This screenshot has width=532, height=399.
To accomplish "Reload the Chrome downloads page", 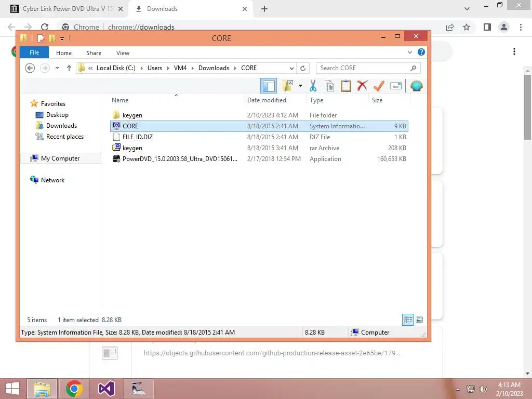I will coord(45,27).
